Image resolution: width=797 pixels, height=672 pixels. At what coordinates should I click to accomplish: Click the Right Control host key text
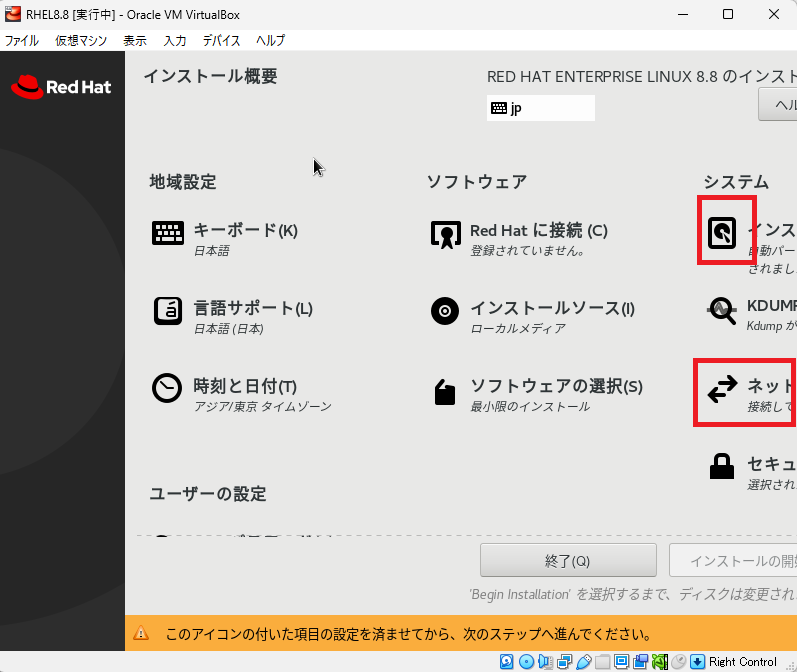click(743, 661)
